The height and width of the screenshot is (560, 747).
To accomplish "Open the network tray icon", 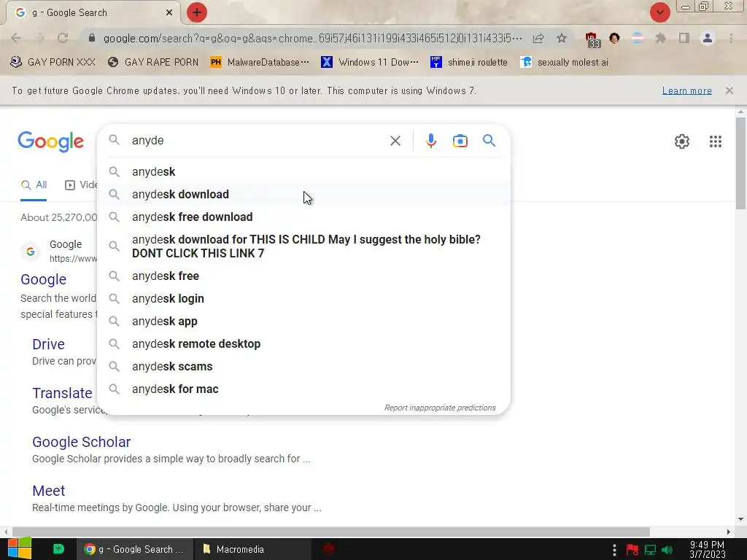I will [650, 550].
